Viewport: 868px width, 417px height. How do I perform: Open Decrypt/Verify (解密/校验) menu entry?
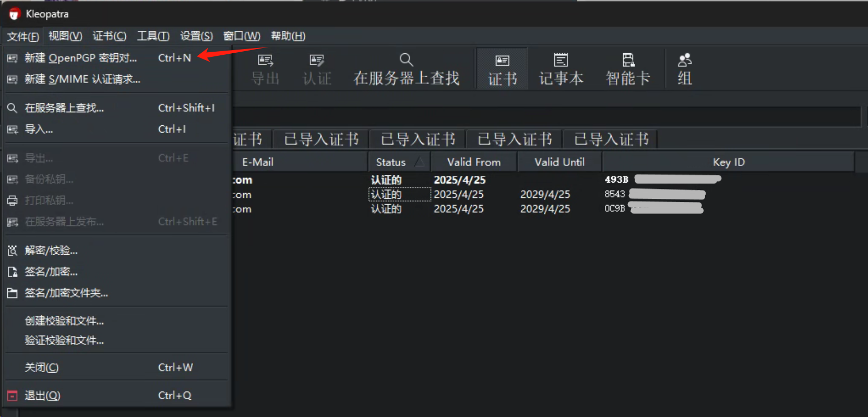click(x=51, y=251)
